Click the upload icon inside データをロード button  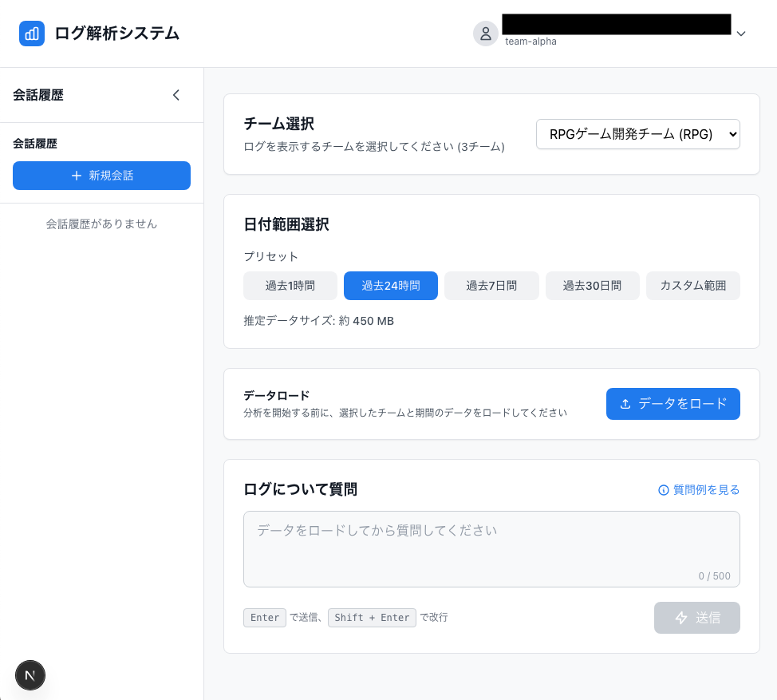coord(625,404)
